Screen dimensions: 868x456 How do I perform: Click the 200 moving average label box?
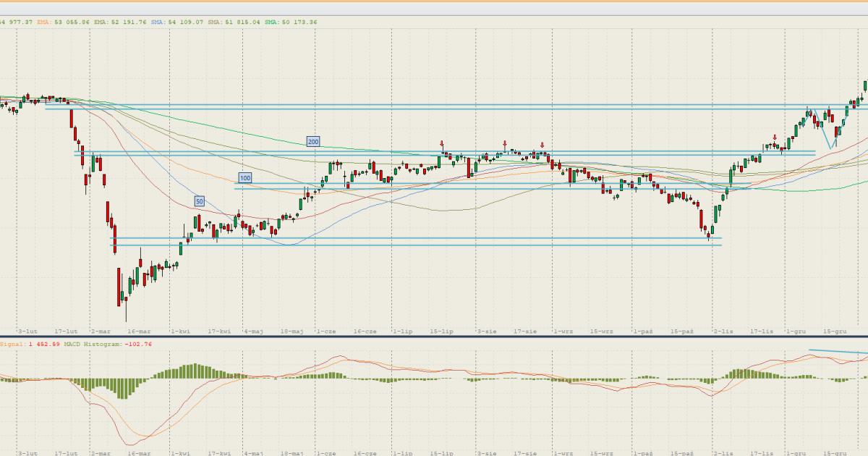tap(312, 142)
